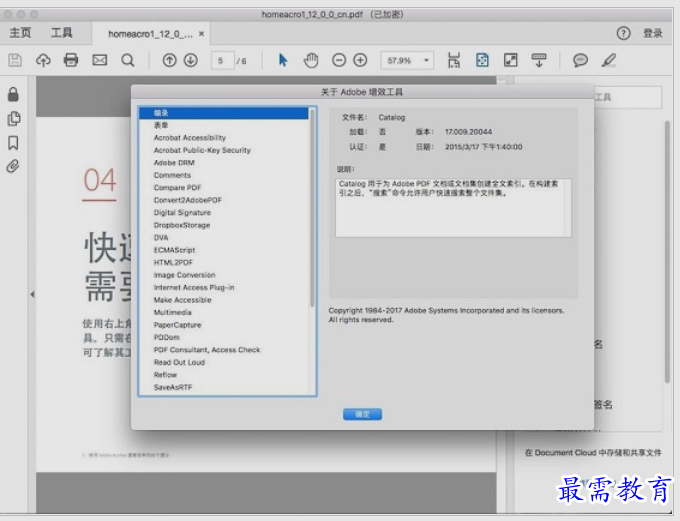Click the upload to cloud icon
Viewport: 680px width, 521px height.
pos(43,60)
